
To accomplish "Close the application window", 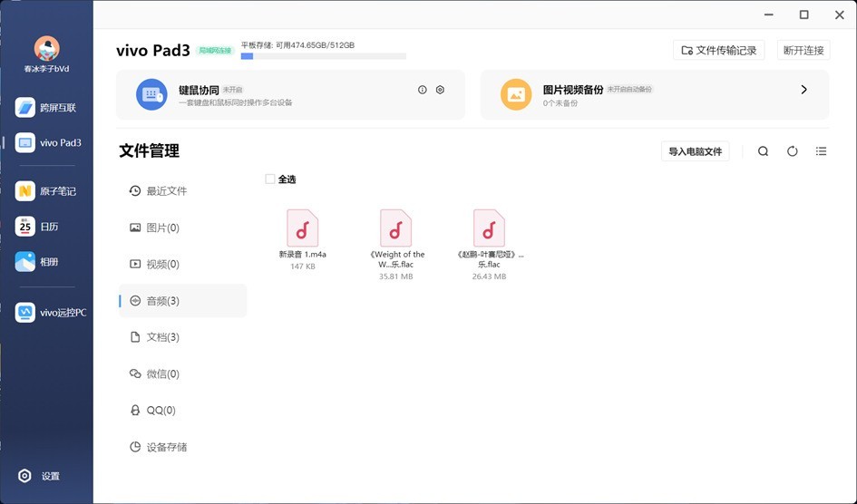I will [840, 15].
